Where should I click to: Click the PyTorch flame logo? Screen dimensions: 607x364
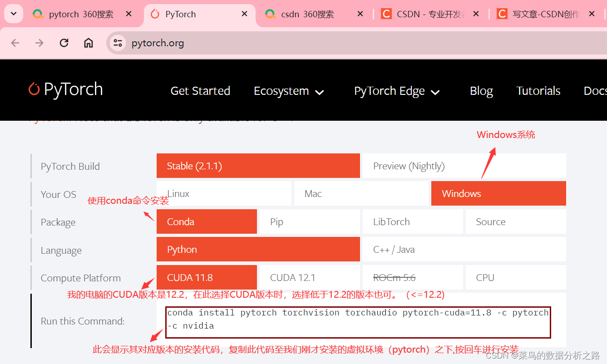[35, 89]
